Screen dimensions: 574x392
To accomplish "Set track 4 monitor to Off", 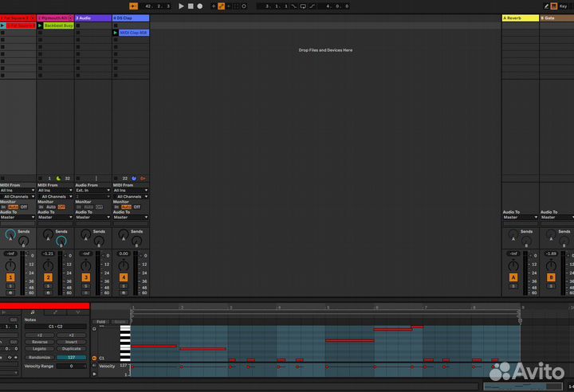I will click(x=136, y=206).
